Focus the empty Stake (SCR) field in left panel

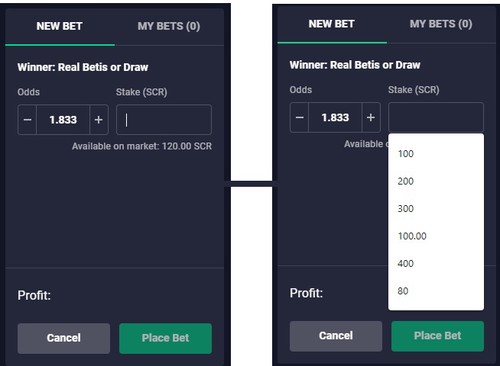click(164, 120)
